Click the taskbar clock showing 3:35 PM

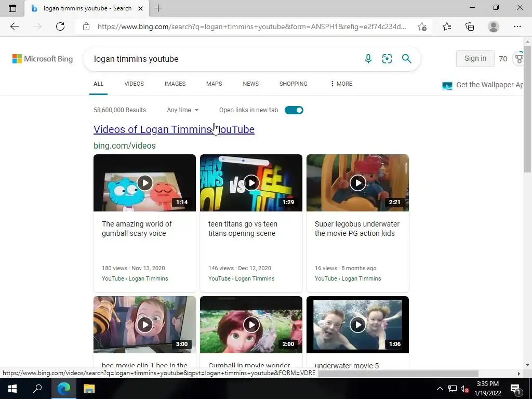[487, 389]
